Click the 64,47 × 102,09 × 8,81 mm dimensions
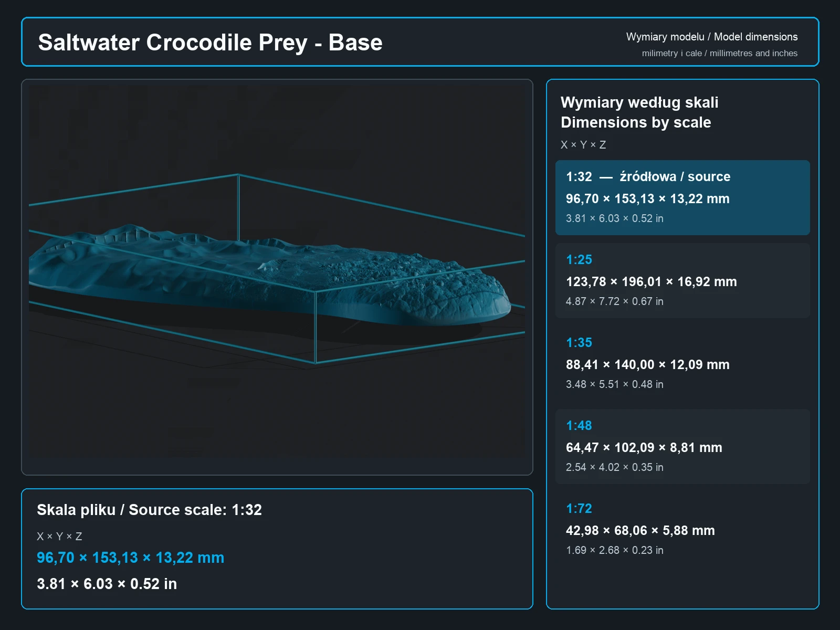This screenshot has height=630, width=840. click(x=644, y=448)
